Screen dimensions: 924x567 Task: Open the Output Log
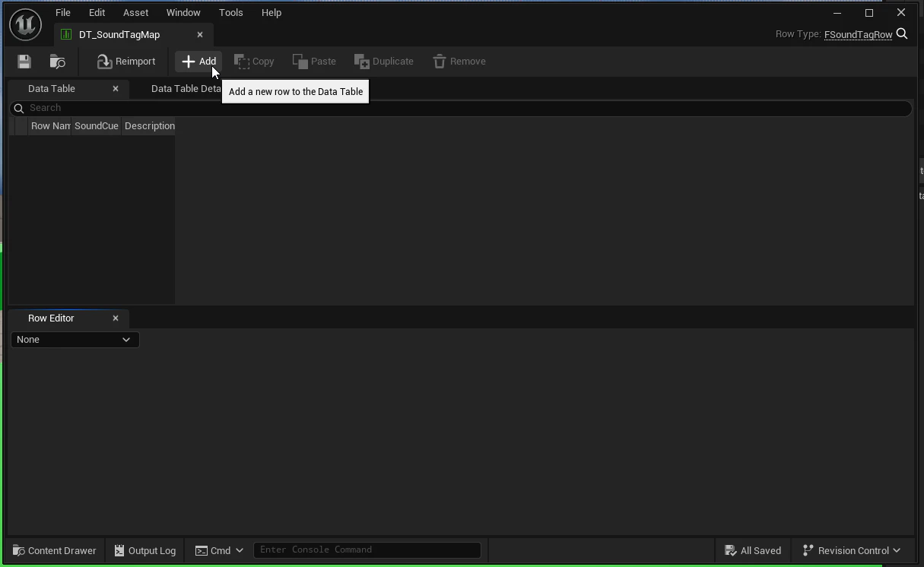[x=144, y=551]
